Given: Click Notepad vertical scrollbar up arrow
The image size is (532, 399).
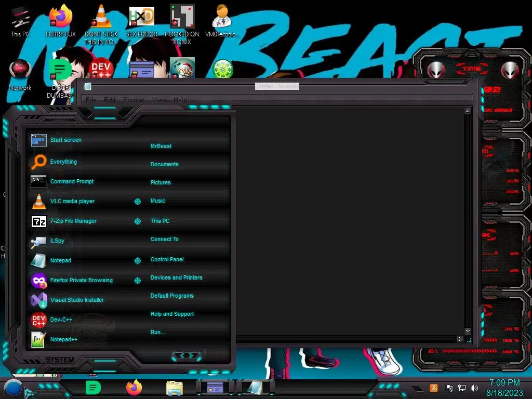Looking at the screenshot, I should click(x=468, y=111).
